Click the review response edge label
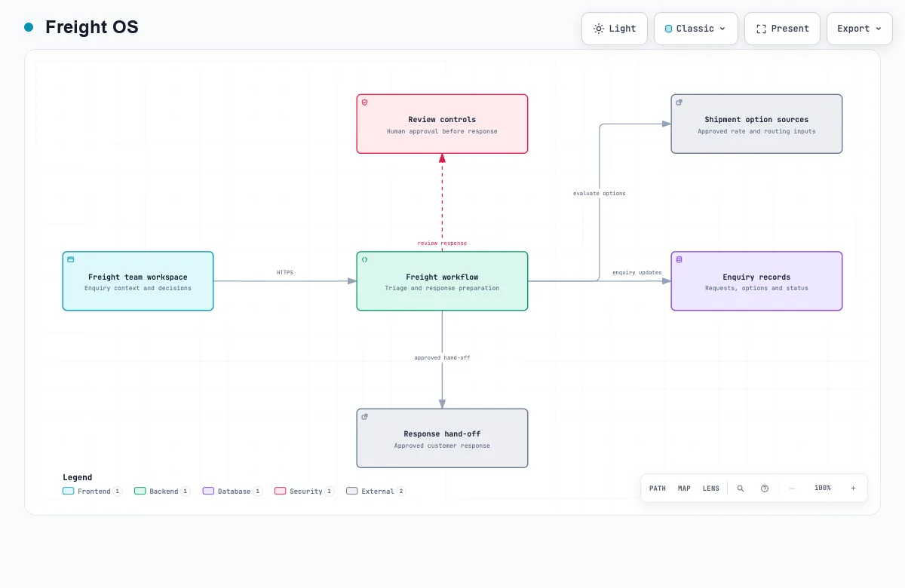This screenshot has width=905, height=588. tap(442, 243)
